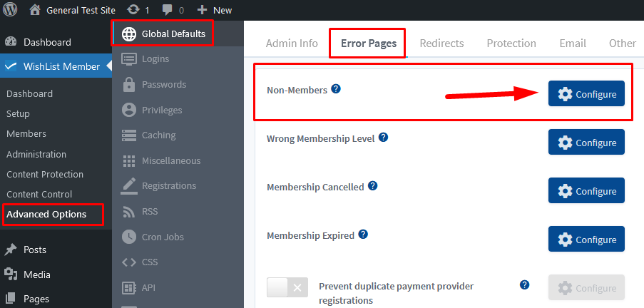Click the Caching server icon
The width and height of the screenshot is (644, 308).
tap(129, 135)
